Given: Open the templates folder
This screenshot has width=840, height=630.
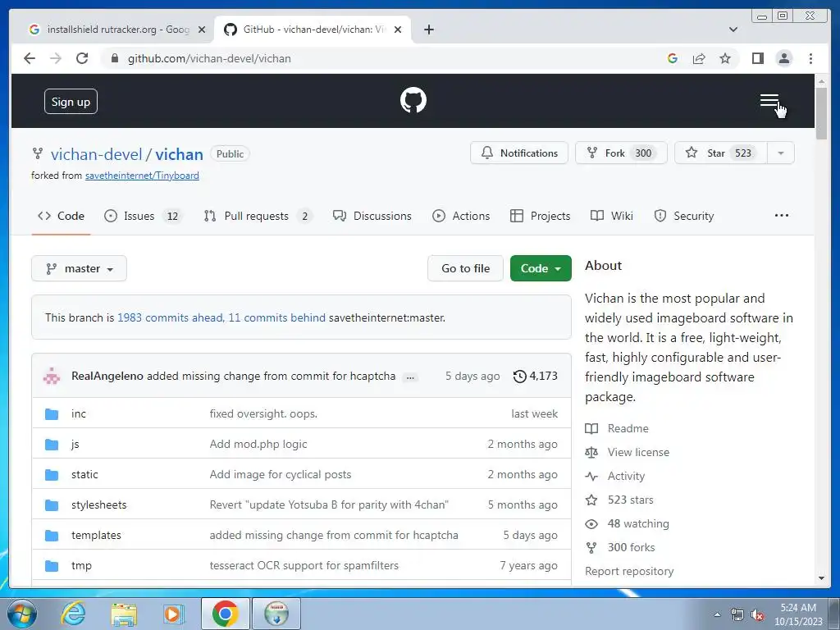Looking at the screenshot, I should [x=97, y=535].
